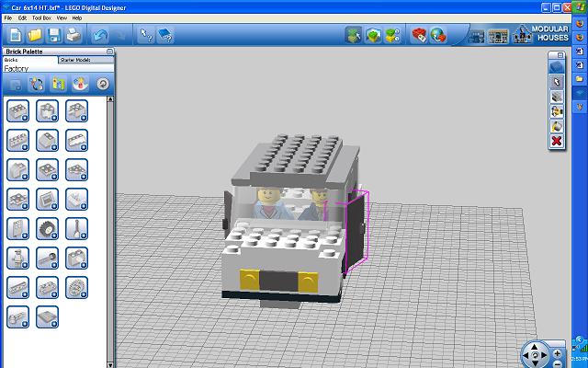Choose the Modular Houses Factory theme
The image size is (588, 368).
click(541, 34)
